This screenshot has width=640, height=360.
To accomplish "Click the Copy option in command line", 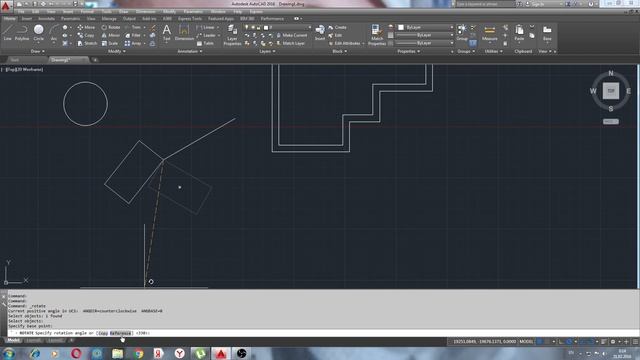I will point(103,333).
